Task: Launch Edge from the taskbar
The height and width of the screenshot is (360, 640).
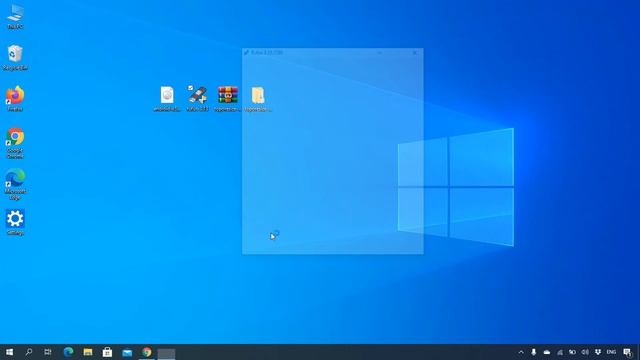Action: pos(68,352)
